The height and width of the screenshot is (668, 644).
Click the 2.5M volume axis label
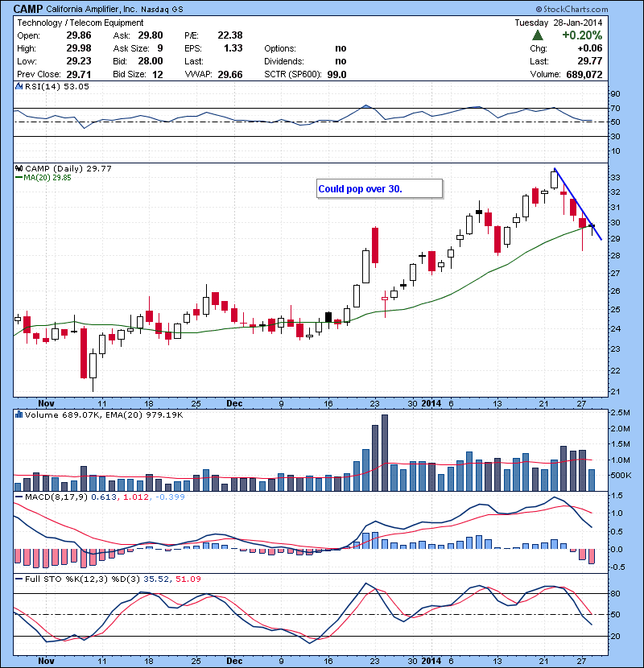(620, 412)
